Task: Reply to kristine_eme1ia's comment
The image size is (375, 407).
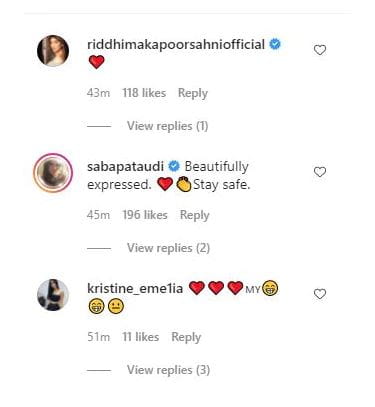Action: point(186,337)
